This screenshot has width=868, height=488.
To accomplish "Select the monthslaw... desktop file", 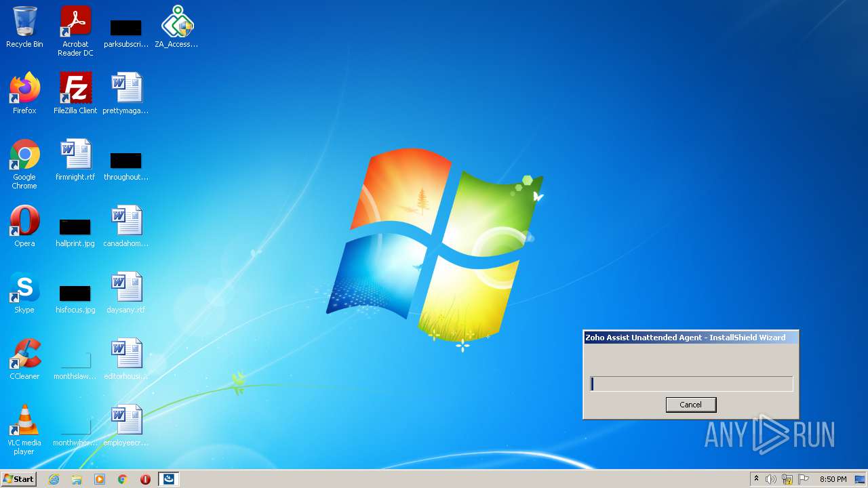I will (x=75, y=365).
